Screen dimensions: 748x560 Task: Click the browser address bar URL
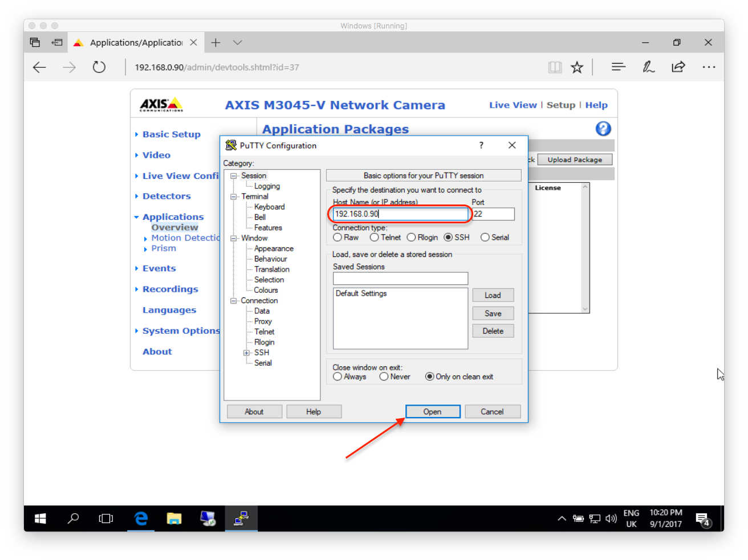pos(217,67)
